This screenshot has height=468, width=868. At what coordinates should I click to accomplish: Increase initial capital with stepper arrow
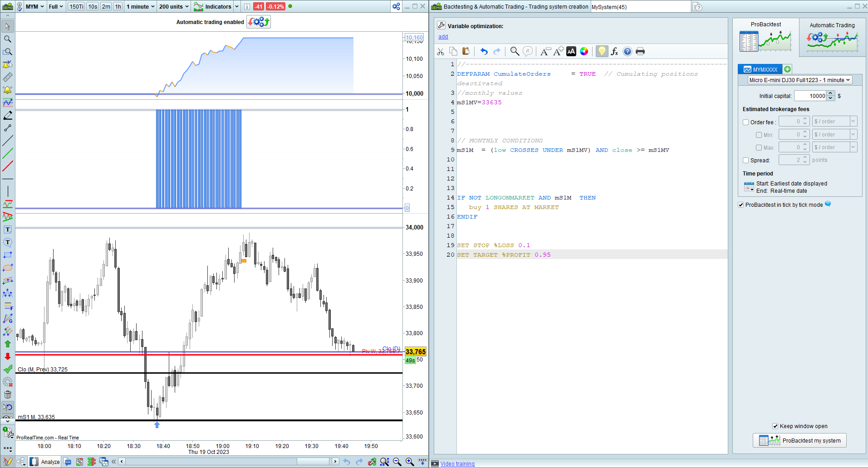pyautogui.click(x=830, y=93)
